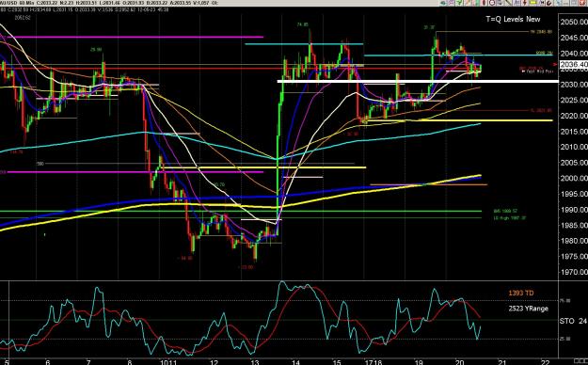Image resolution: width=588 pixels, height=365 pixels.
Task: Click the circled minus zoom-out icon
Action: [x=492, y=3]
